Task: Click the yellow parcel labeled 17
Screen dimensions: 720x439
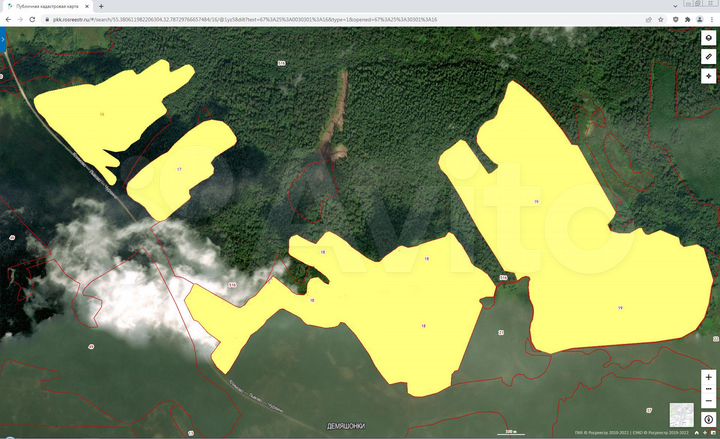Action: (182, 170)
